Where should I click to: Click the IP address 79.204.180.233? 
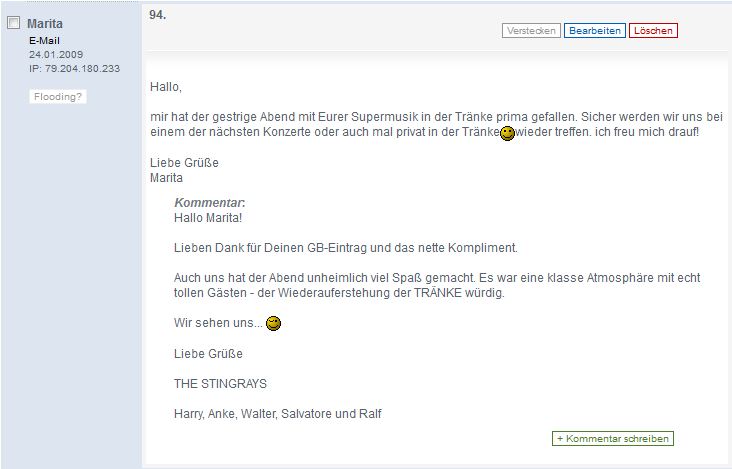pos(74,69)
